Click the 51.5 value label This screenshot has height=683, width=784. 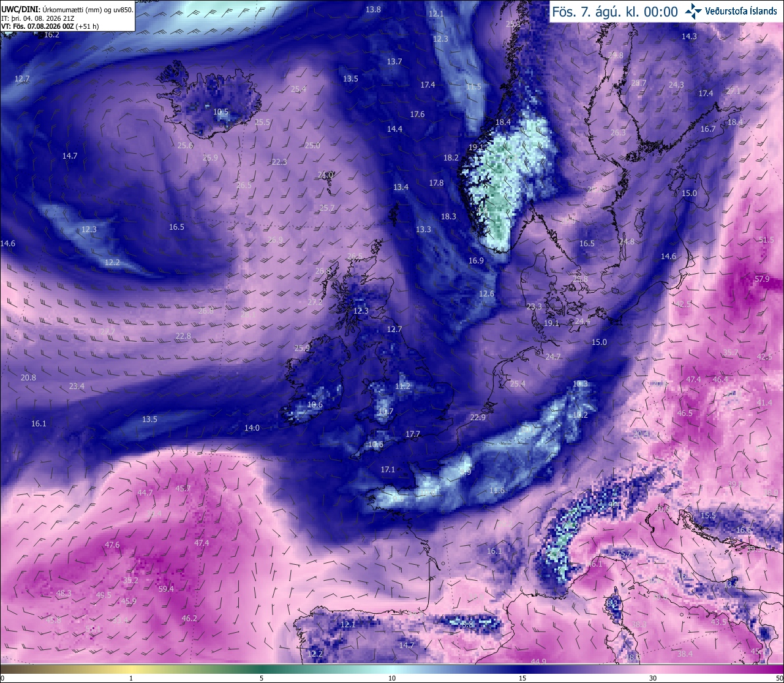point(766,240)
